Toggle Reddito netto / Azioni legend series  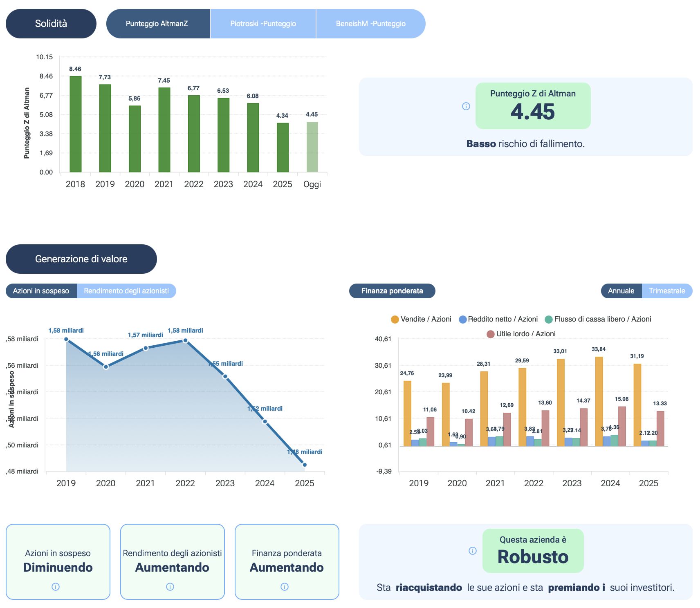(498, 319)
